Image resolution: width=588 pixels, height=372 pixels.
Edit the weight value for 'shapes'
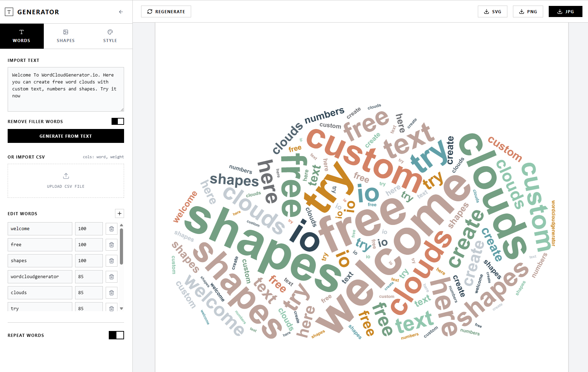[x=89, y=260]
